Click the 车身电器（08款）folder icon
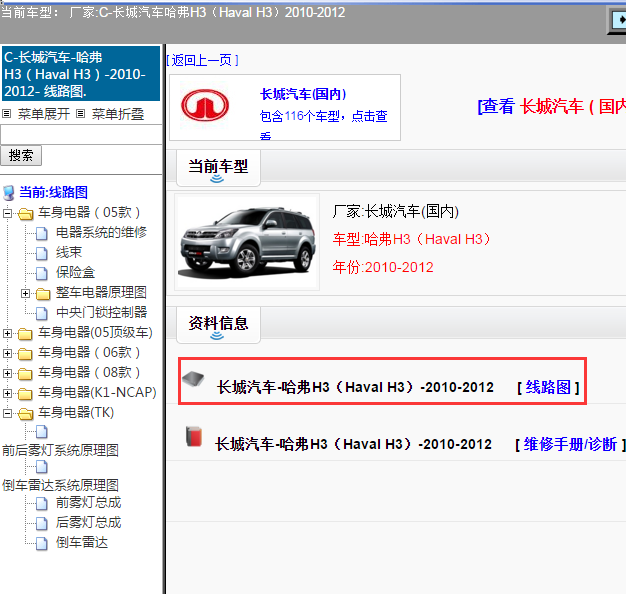This screenshot has width=626, height=594. [x=25, y=374]
